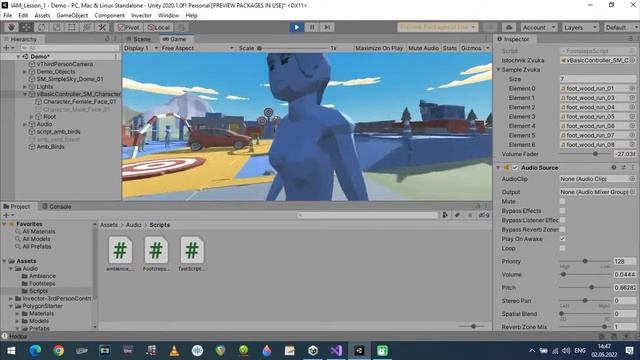Pick object for Element 3 foot_wood_run_05
This screenshot has width=640, height=360.
tap(632, 117)
